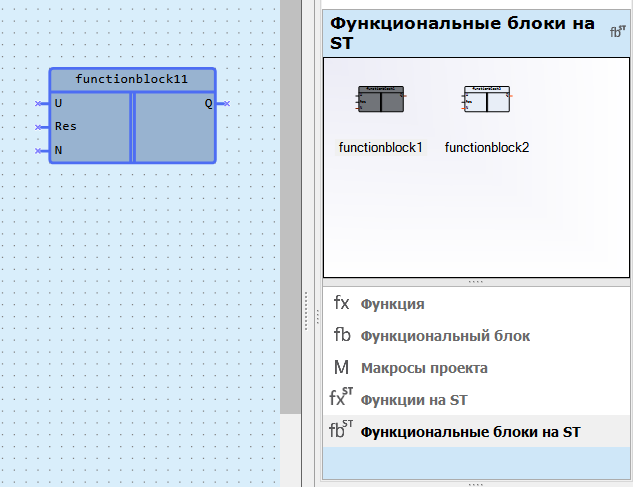Image resolution: width=633 pixels, height=487 pixels.
Task: Select the functionblock11 title bar on canvas
Action: [x=132, y=79]
